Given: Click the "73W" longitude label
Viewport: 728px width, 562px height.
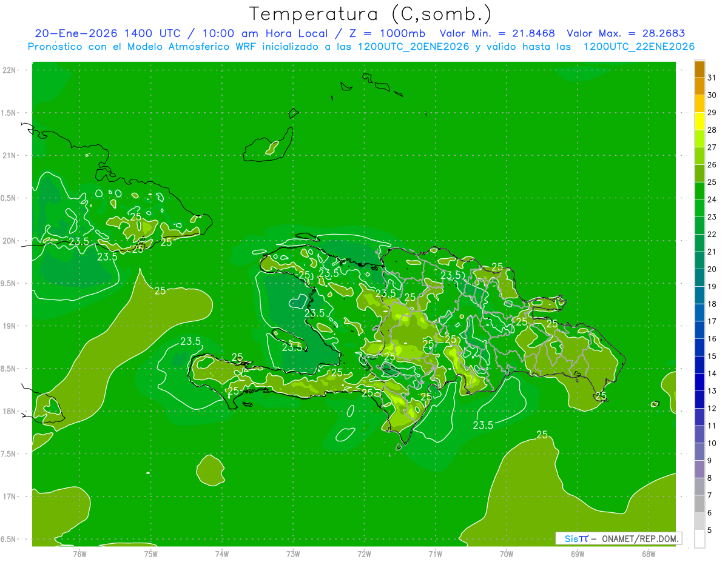Looking at the screenshot, I should pos(294,554).
